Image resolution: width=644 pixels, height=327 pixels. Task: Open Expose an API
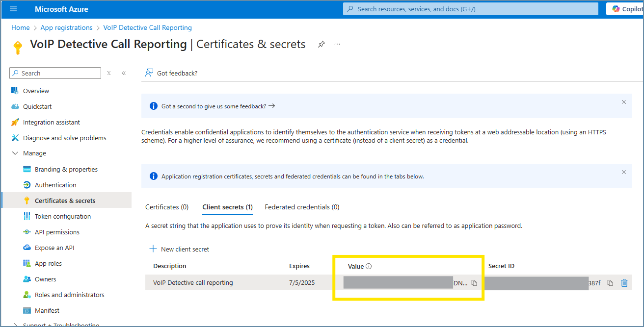[54, 248]
